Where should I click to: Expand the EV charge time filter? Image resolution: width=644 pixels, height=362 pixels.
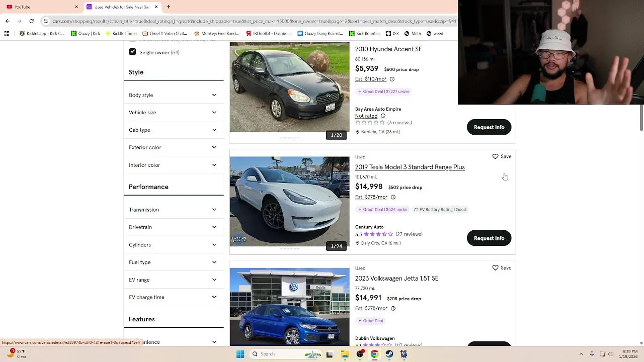point(174,297)
